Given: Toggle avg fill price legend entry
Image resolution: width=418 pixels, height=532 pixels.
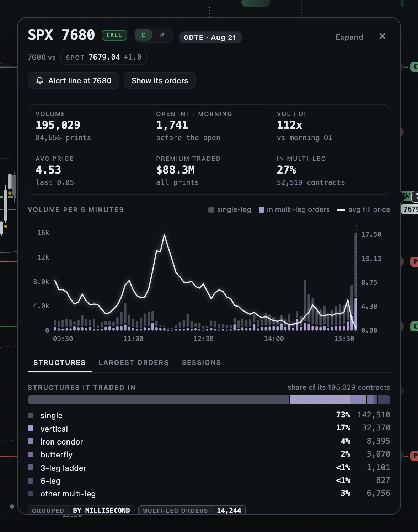Looking at the screenshot, I should click(x=363, y=210).
